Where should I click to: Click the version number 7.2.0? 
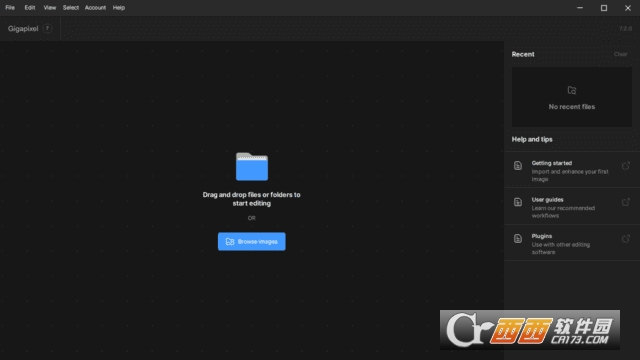point(625,29)
